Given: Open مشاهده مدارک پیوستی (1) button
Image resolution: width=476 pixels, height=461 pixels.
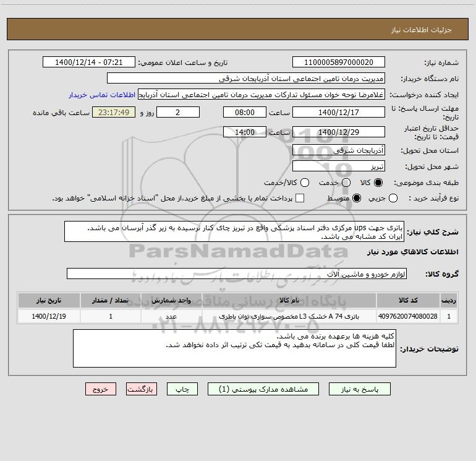Looking at the screenshot, I should click(x=263, y=389).
